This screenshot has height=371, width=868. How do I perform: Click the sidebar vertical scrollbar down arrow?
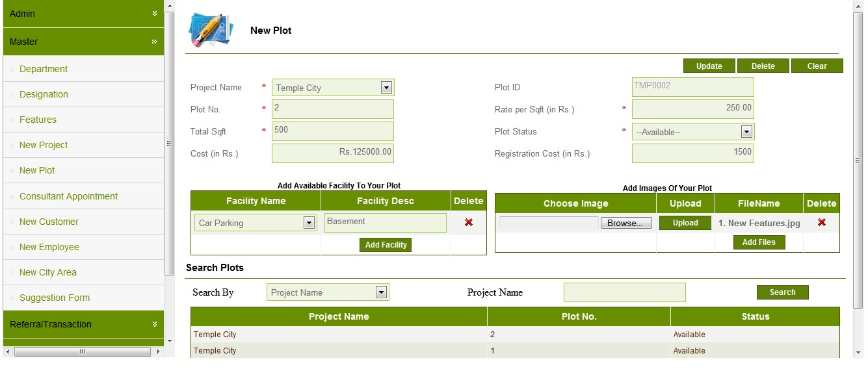[x=170, y=340]
